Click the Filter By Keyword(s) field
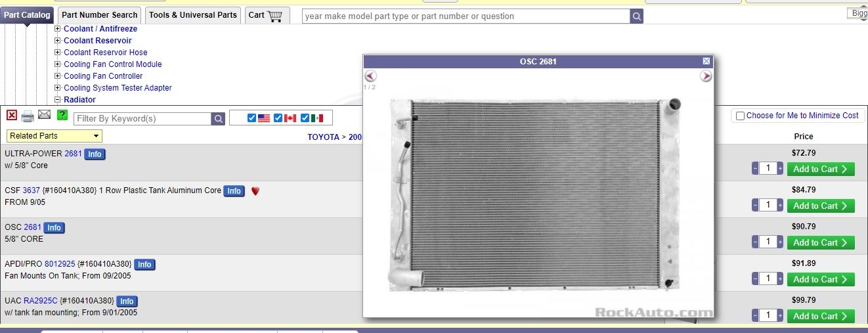This screenshot has height=333, width=868. [142, 119]
